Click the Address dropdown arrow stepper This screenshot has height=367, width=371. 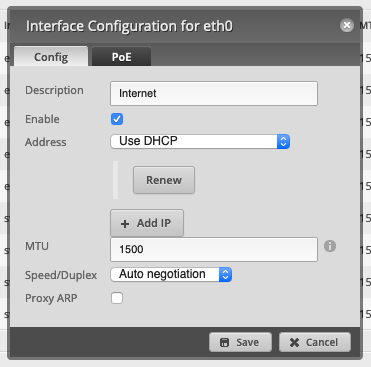point(283,141)
